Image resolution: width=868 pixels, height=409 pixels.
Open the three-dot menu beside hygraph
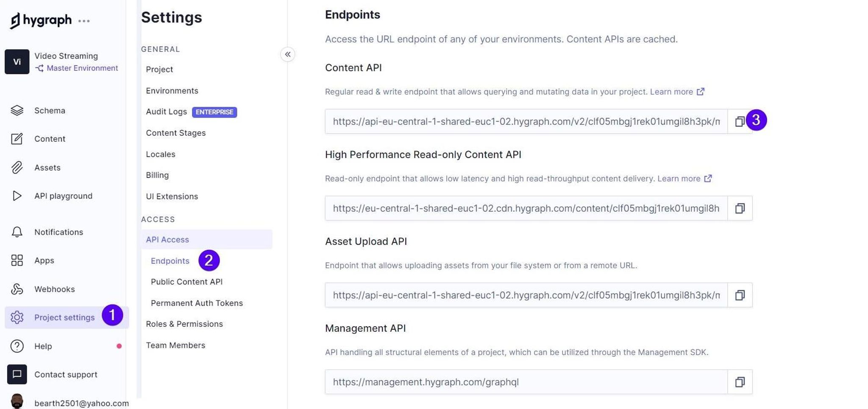tap(84, 21)
